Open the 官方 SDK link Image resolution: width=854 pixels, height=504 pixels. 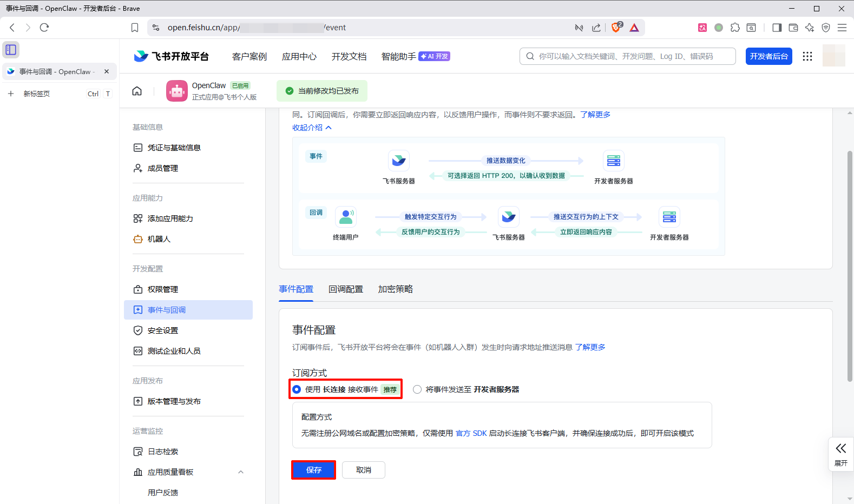[x=471, y=433]
